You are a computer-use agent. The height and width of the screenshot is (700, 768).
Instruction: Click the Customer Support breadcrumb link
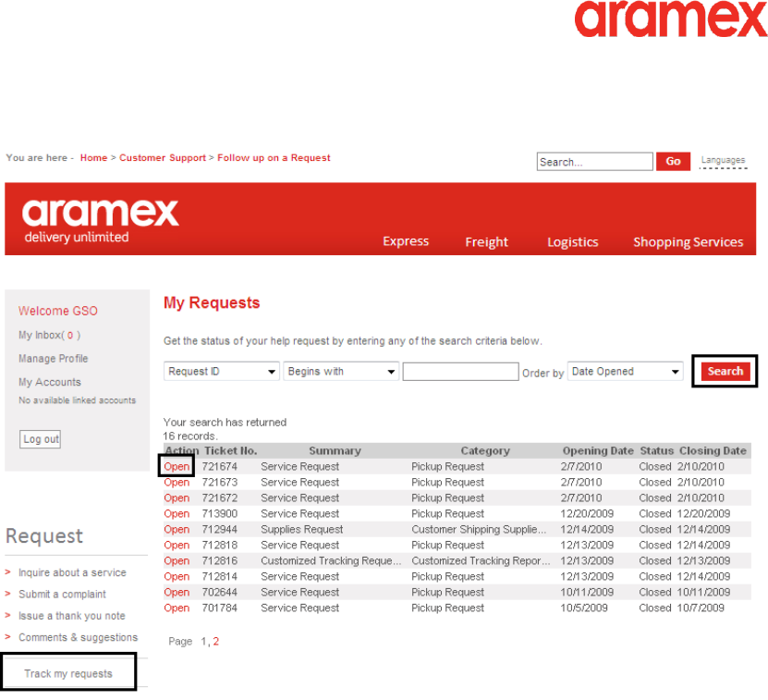(x=163, y=158)
